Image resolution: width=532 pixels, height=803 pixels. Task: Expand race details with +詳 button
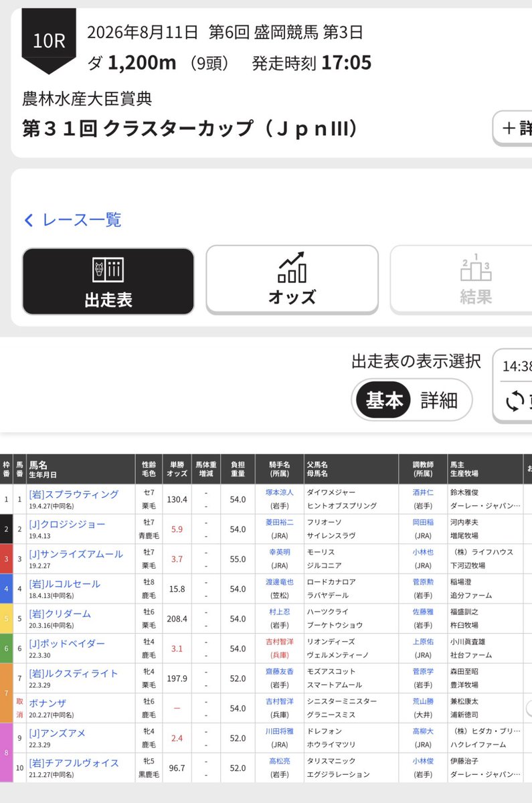coord(513,128)
